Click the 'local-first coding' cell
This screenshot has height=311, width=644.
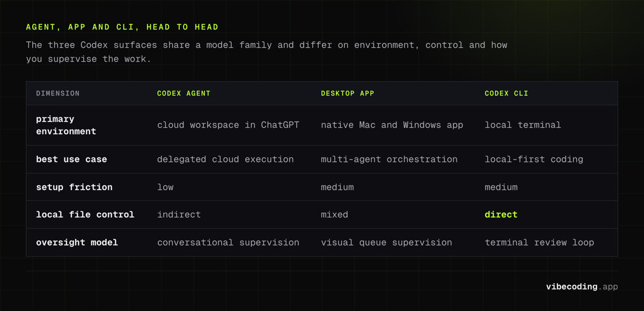pos(534,160)
